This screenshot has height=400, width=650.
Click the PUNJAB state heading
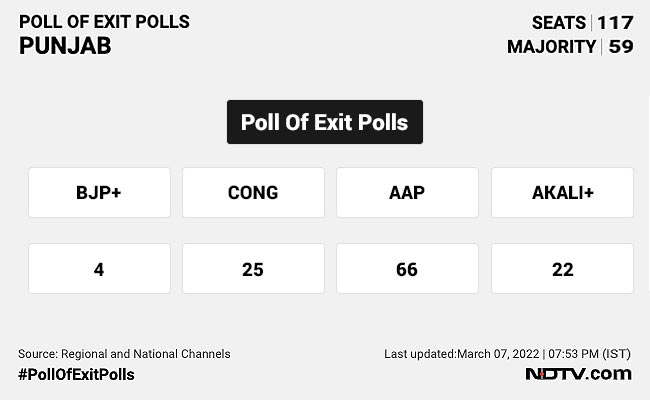point(65,46)
